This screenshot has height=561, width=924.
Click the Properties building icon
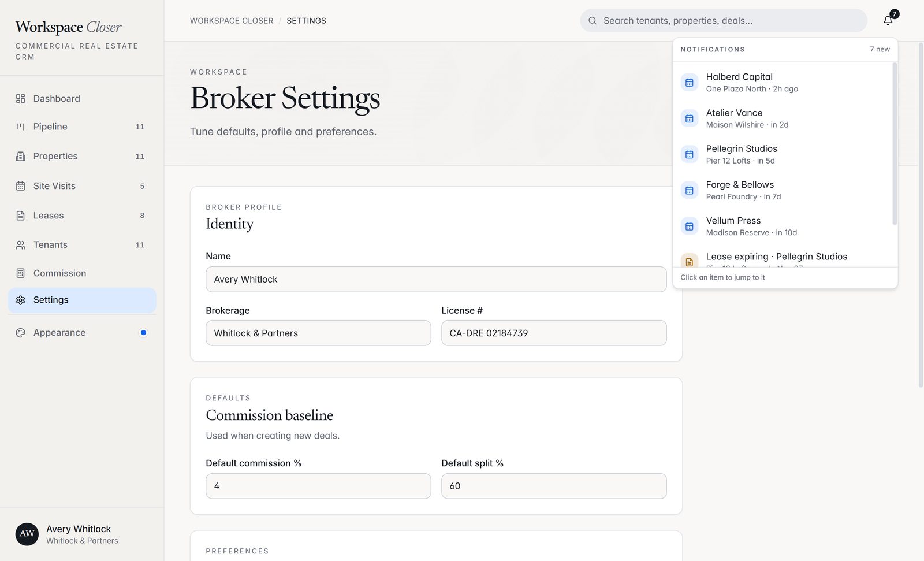coord(21,156)
